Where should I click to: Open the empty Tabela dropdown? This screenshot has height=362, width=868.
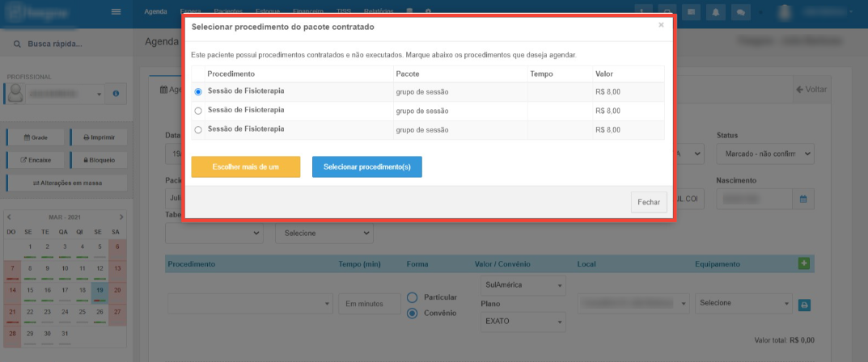pyautogui.click(x=214, y=234)
